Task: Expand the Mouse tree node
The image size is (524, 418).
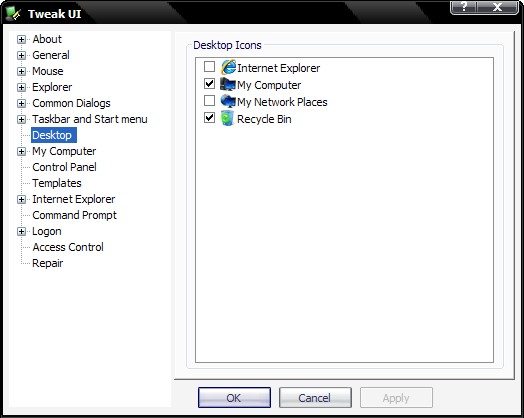Action: click(x=21, y=72)
